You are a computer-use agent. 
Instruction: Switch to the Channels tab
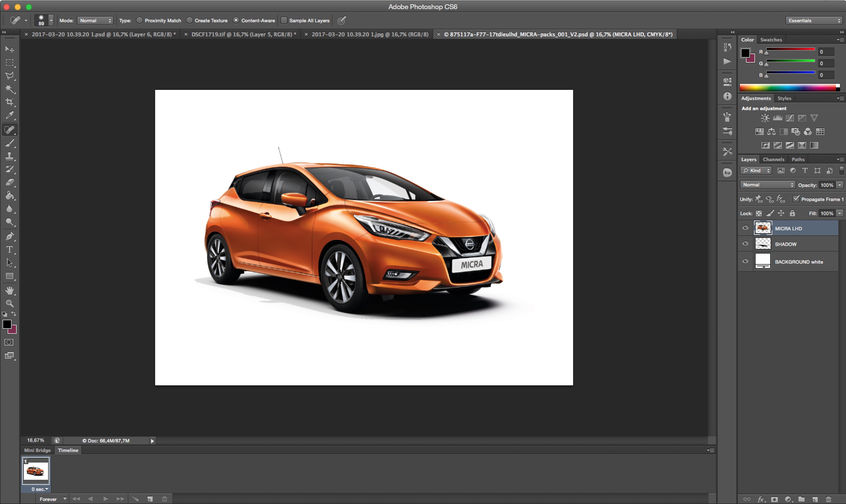coord(773,159)
